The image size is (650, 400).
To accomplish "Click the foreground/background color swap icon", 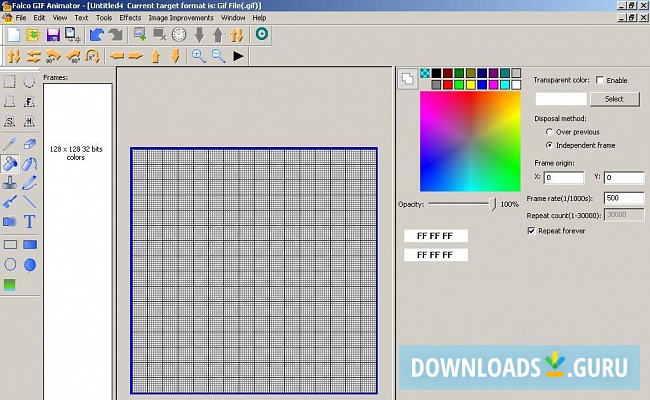I will pyautogui.click(x=407, y=79).
